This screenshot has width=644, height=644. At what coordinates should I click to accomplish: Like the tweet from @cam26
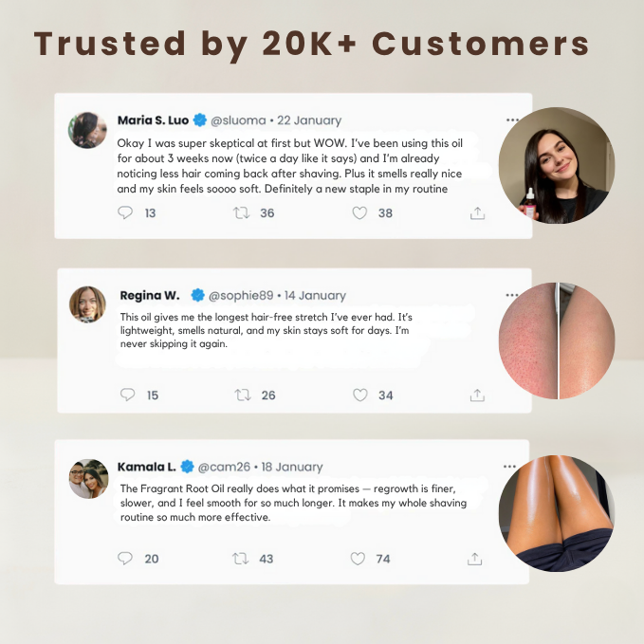(358, 559)
